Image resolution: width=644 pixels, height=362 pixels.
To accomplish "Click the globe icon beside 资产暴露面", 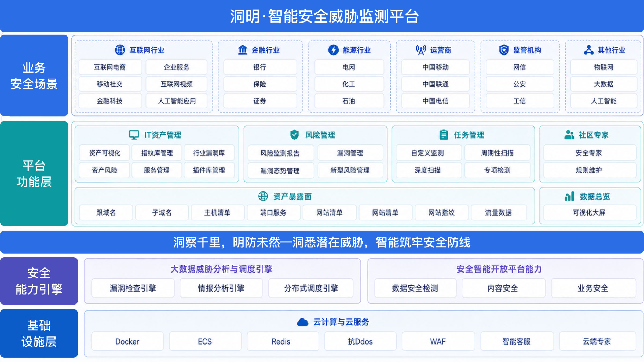I will point(263,196).
